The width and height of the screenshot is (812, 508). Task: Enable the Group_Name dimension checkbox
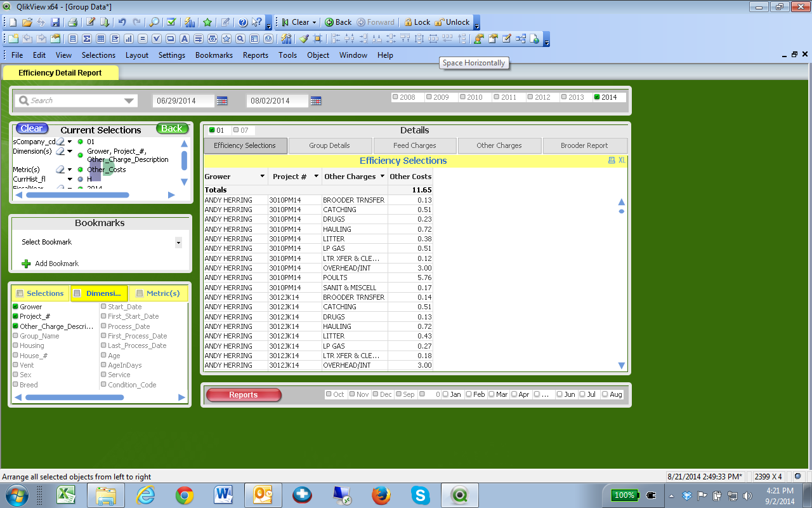[15, 336]
